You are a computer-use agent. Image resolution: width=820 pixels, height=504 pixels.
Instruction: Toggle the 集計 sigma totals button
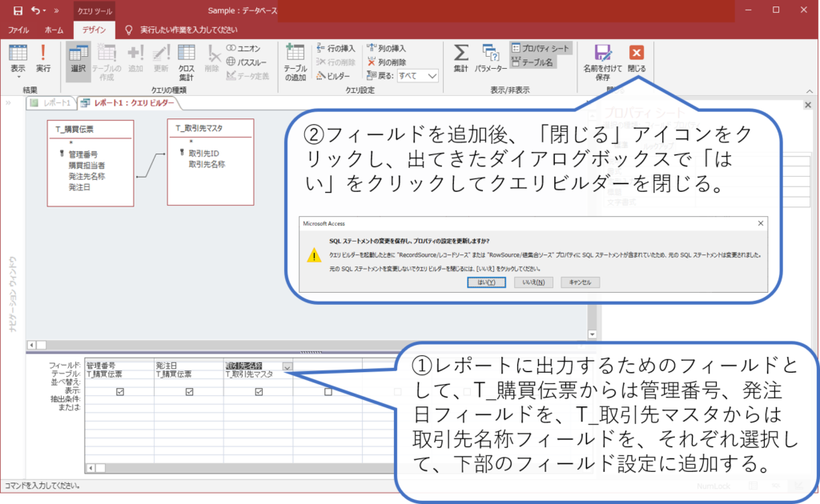click(460, 58)
